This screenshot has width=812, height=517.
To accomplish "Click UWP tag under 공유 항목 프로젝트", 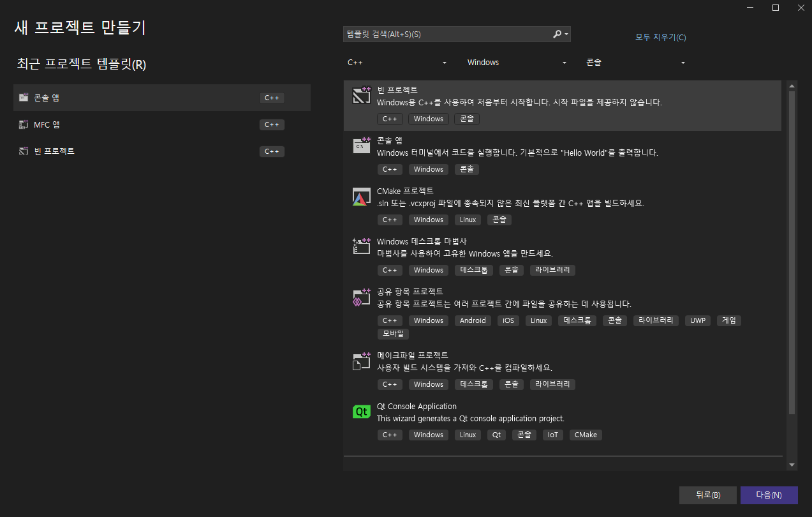I will 698,320.
